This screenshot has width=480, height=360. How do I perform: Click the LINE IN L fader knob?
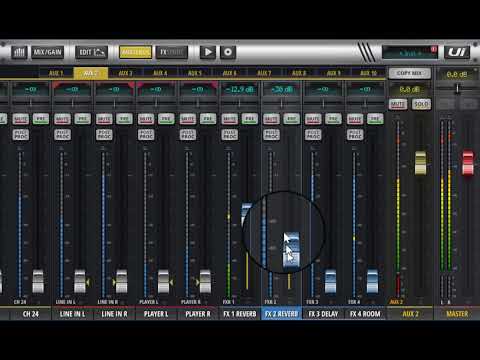(x=80, y=282)
